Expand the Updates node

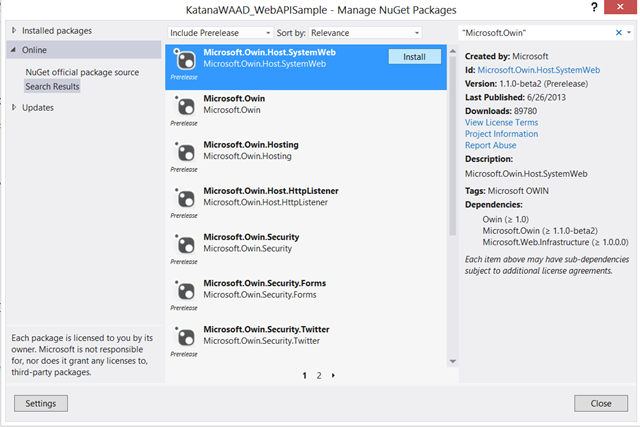click(x=14, y=107)
